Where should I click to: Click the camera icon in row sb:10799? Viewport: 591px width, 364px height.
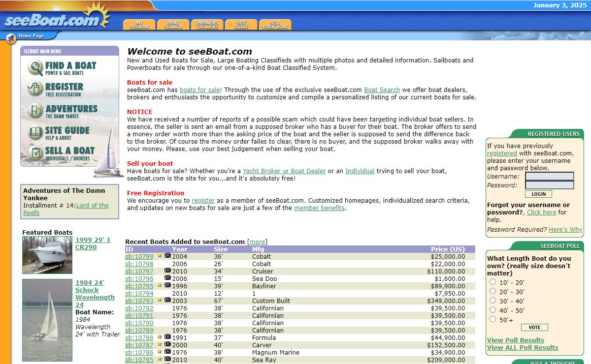pyautogui.click(x=167, y=256)
